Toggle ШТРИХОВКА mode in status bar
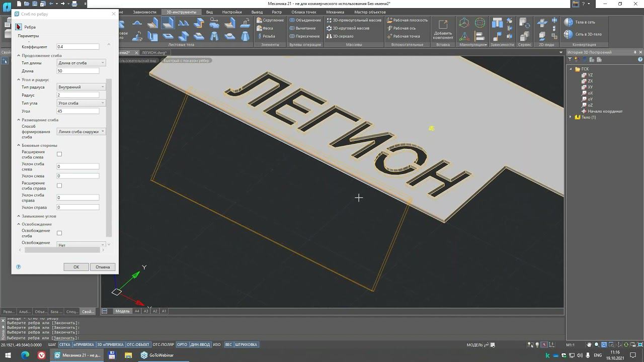This screenshot has width=644, height=362. click(246, 345)
